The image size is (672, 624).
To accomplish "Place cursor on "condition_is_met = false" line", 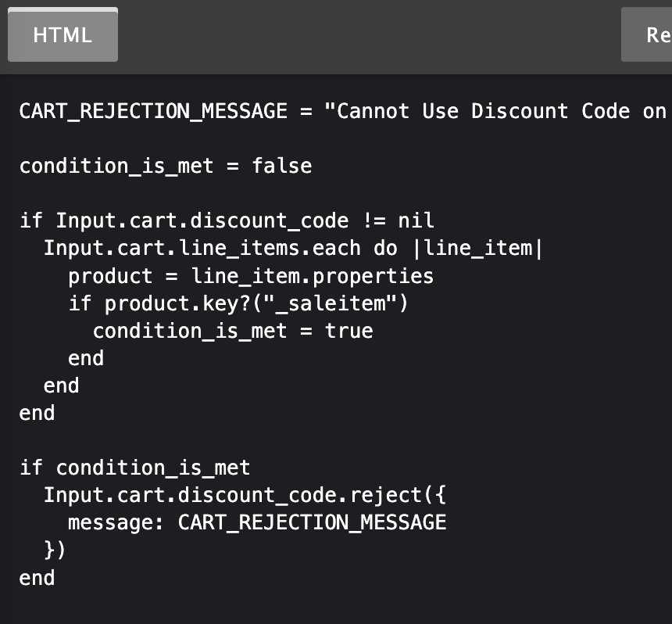I will pyautogui.click(x=165, y=166).
